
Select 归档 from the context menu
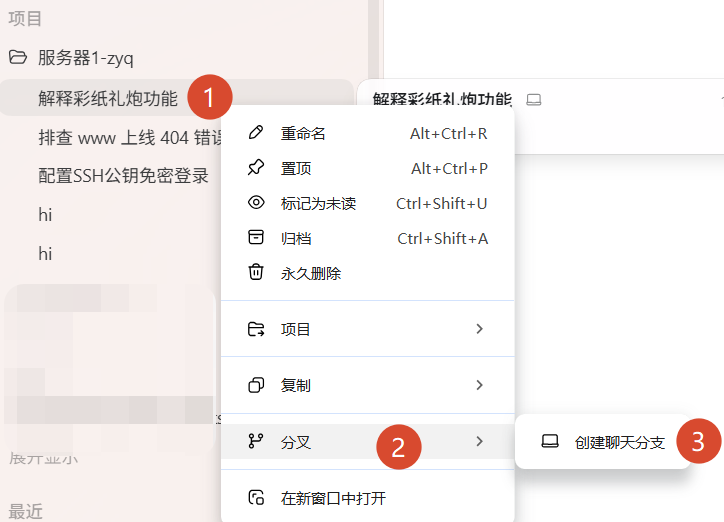[368, 239]
